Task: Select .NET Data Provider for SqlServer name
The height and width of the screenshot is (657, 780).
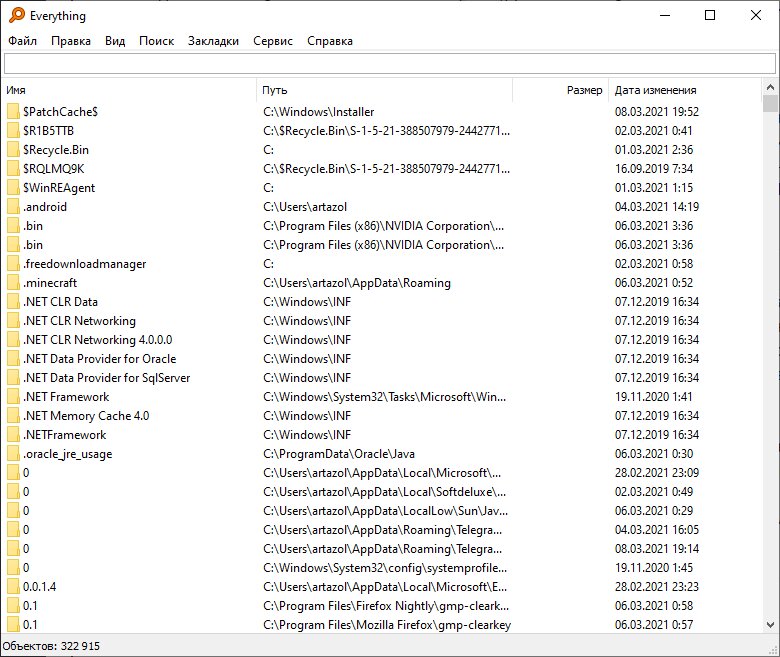Action: point(106,377)
